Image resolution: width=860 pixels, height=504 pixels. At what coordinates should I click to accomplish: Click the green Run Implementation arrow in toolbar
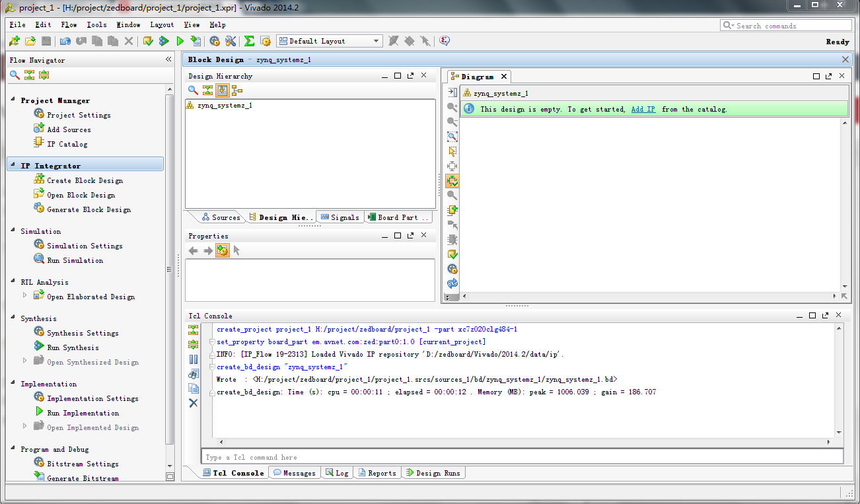tap(180, 41)
